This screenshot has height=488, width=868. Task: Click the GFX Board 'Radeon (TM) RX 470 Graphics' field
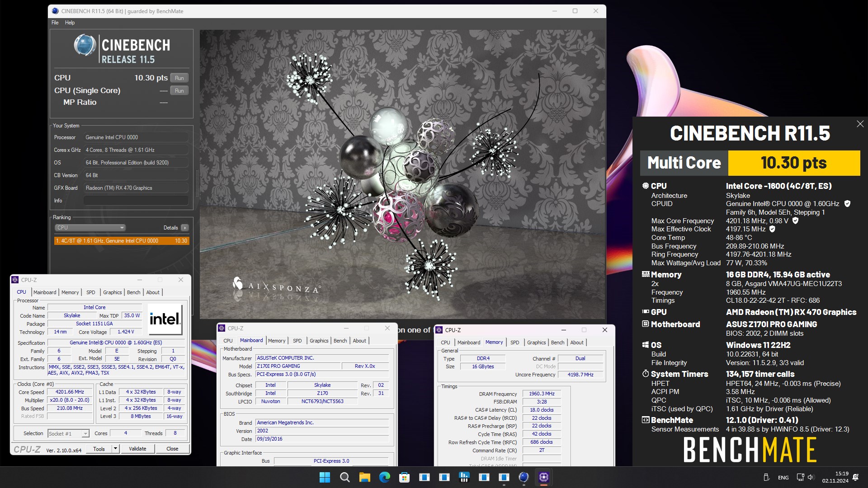point(136,188)
